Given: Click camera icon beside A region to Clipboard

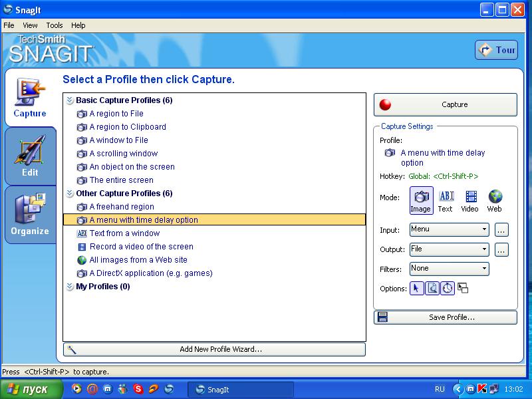Looking at the screenshot, I should 82,127.
